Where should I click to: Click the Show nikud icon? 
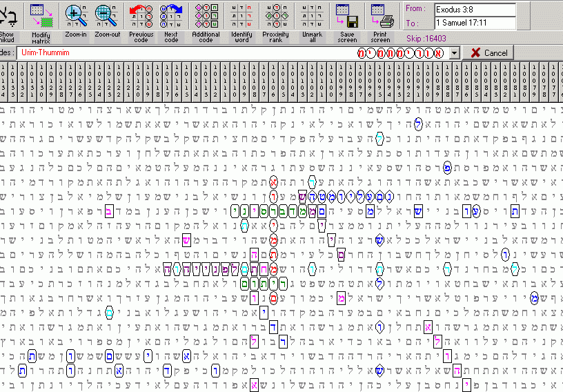[x=8, y=16]
